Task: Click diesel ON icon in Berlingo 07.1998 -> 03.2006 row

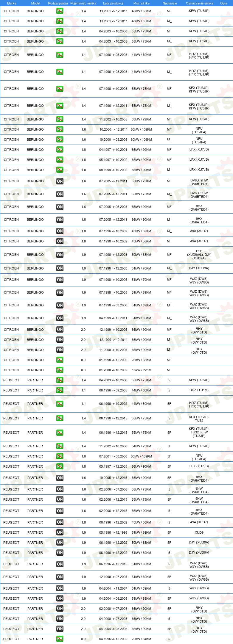Action: [x=60, y=305]
